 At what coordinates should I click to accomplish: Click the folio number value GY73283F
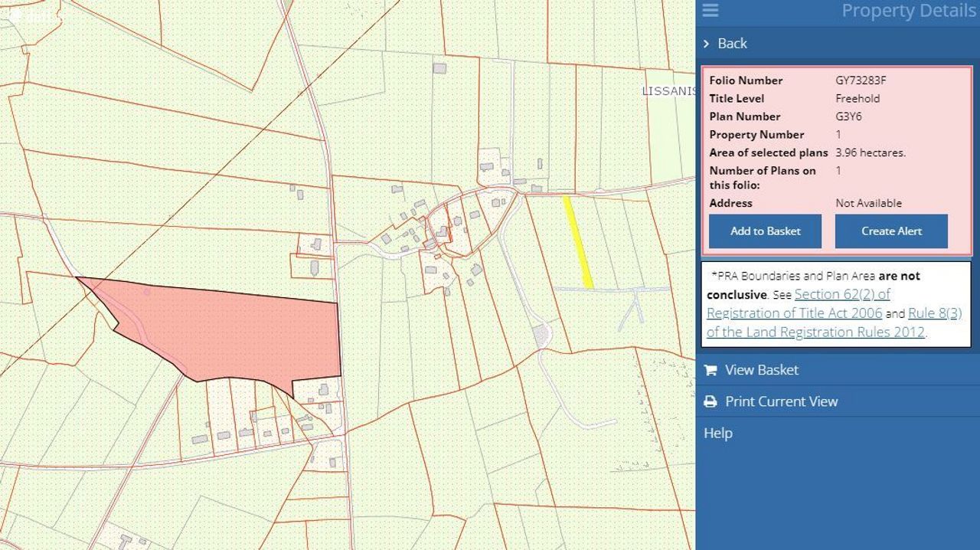point(861,80)
